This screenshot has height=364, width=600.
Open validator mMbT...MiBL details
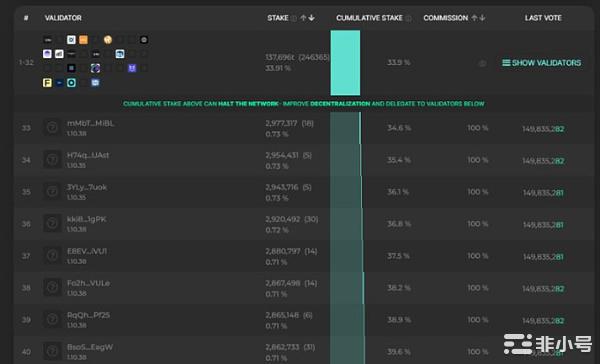[x=90, y=123]
